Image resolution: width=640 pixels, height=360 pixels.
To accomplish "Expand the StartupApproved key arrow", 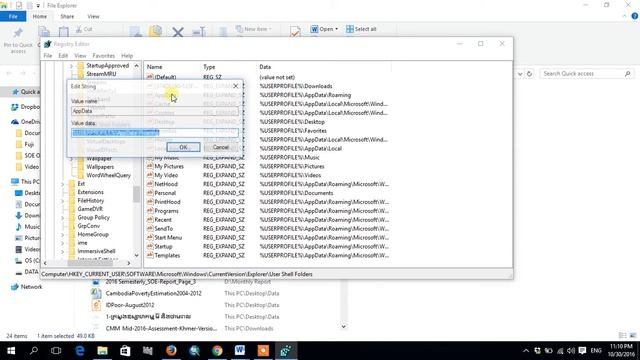I will pyautogui.click(x=71, y=66).
